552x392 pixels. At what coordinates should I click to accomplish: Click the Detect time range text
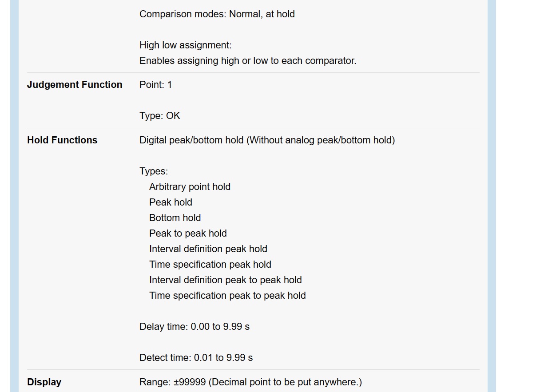pos(196,358)
